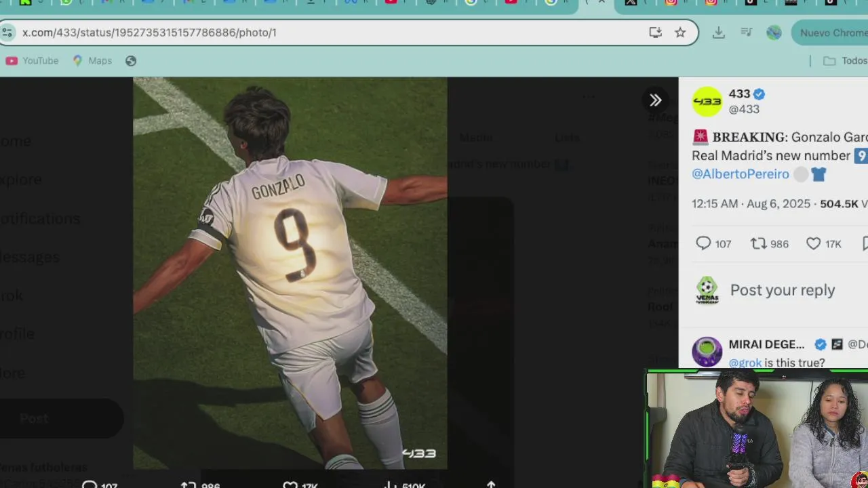Click the reply icon showing 107
Screen dimensions: 868x488
[x=703, y=243]
